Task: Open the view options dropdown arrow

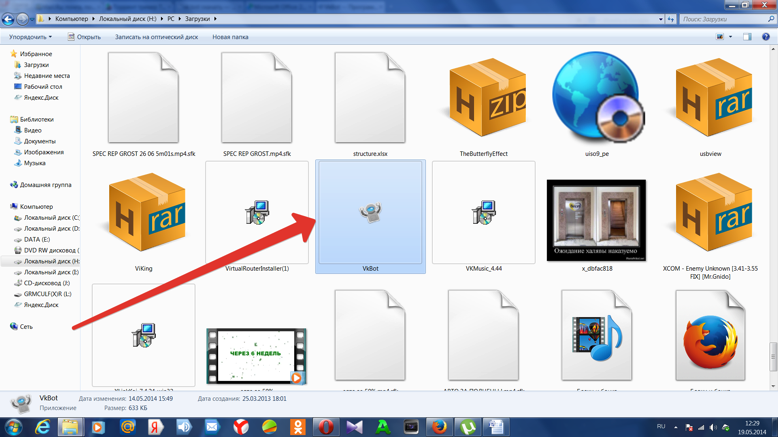Action: [x=730, y=37]
